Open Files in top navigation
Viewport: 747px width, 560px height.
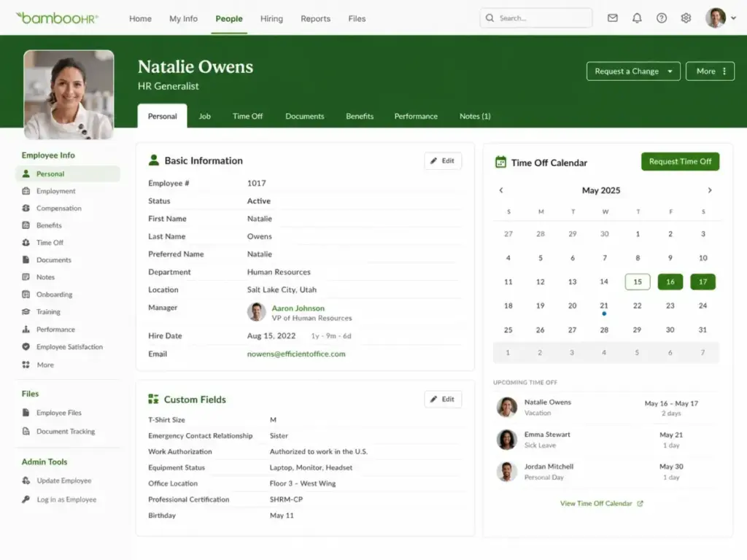[x=357, y=18]
